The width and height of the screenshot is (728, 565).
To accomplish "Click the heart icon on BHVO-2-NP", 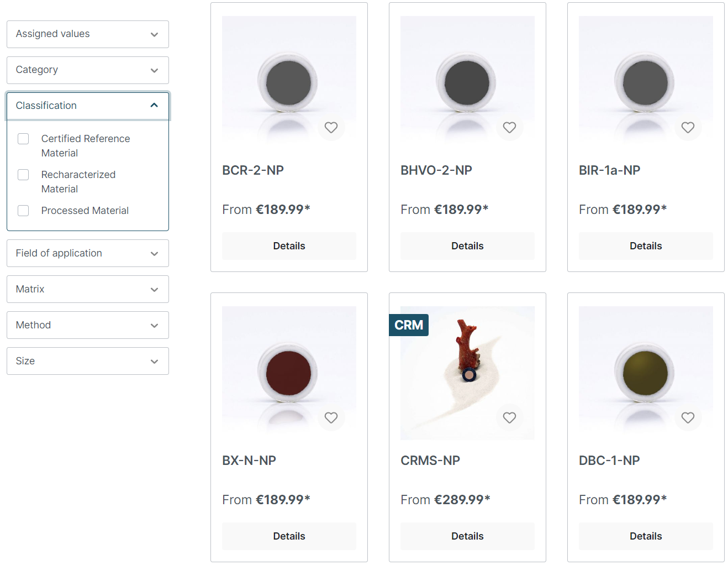I will pyautogui.click(x=509, y=128).
